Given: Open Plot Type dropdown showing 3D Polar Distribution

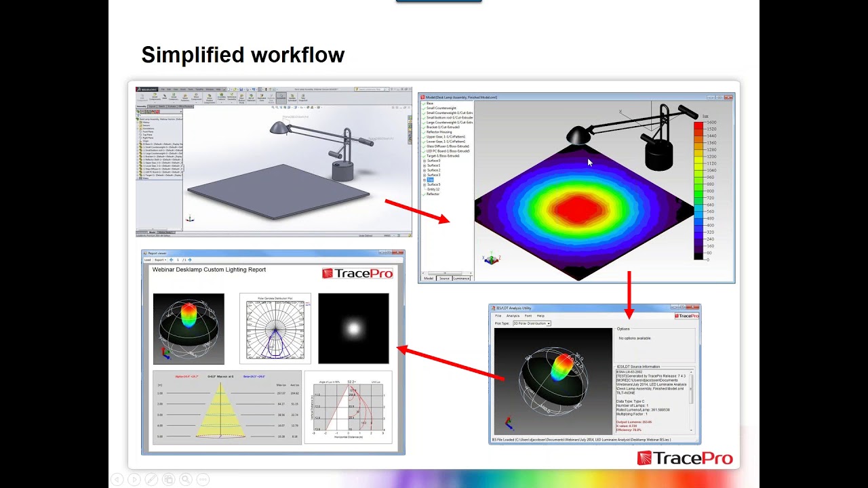Looking at the screenshot, I should [532, 323].
